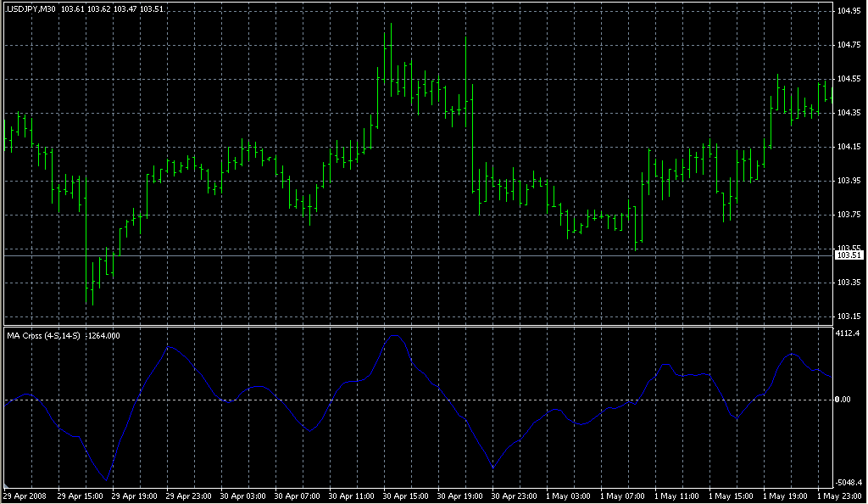This screenshot has width=868, height=504.
Task: Click the 0.00 indicator zero level label
Action: pyautogui.click(x=844, y=399)
